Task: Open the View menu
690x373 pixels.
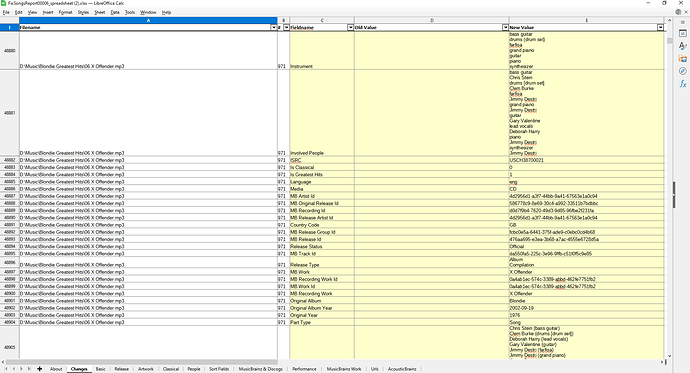Action: pyautogui.click(x=33, y=12)
